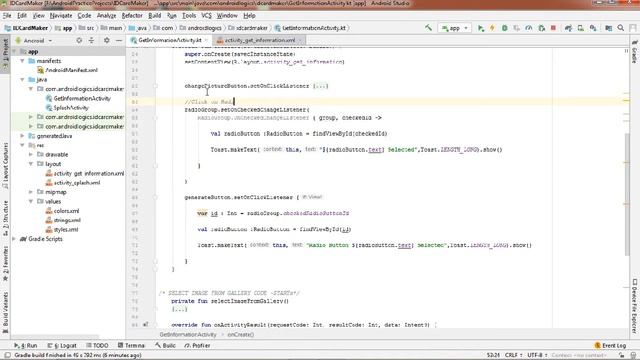
Task: Open the SDK Manager icon
Action: (593, 28)
